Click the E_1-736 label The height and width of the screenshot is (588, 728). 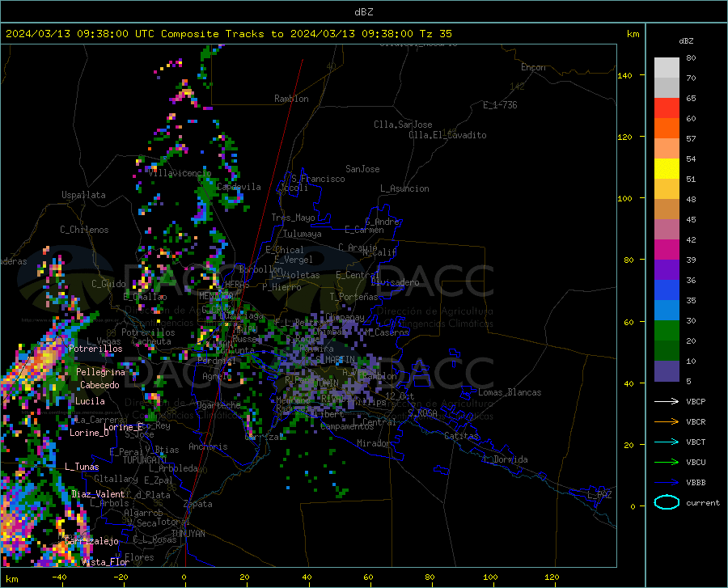click(x=500, y=105)
